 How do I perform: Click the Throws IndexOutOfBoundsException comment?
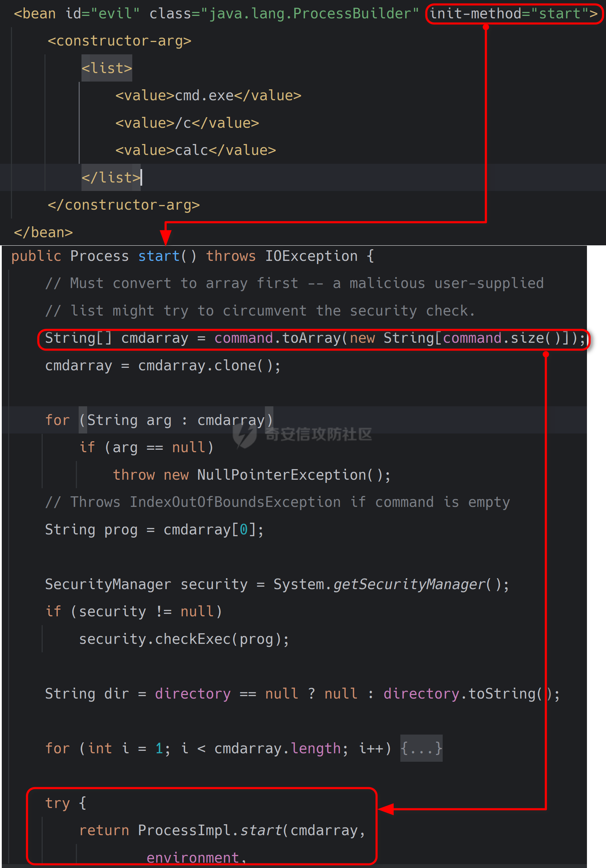coord(278,502)
